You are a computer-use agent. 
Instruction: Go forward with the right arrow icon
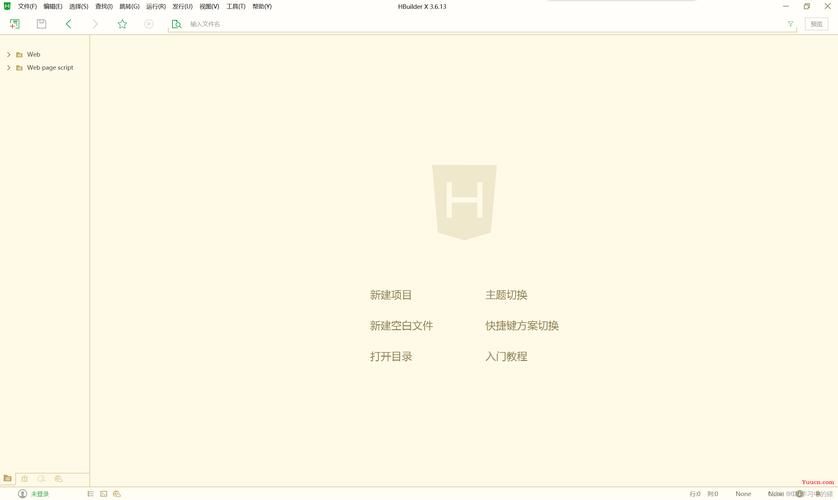tap(95, 24)
